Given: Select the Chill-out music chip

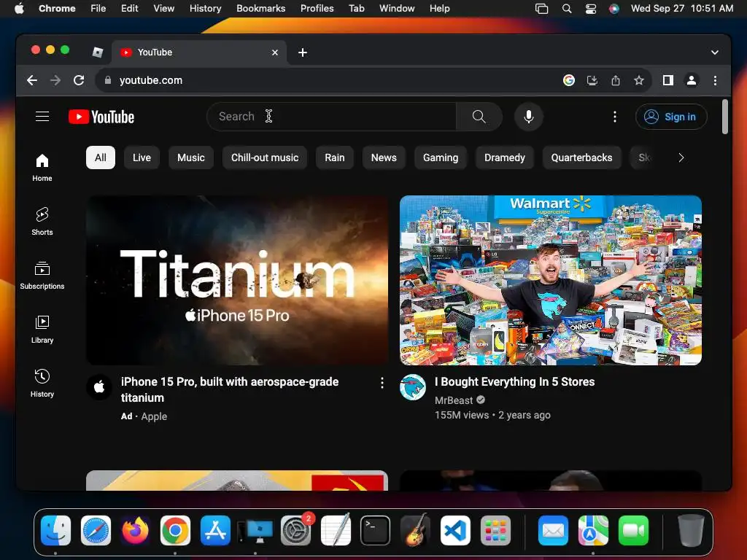Looking at the screenshot, I should coord(265,157).
